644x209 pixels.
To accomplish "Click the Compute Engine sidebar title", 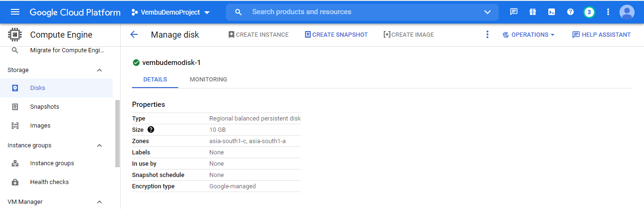I will coord(61,35).
